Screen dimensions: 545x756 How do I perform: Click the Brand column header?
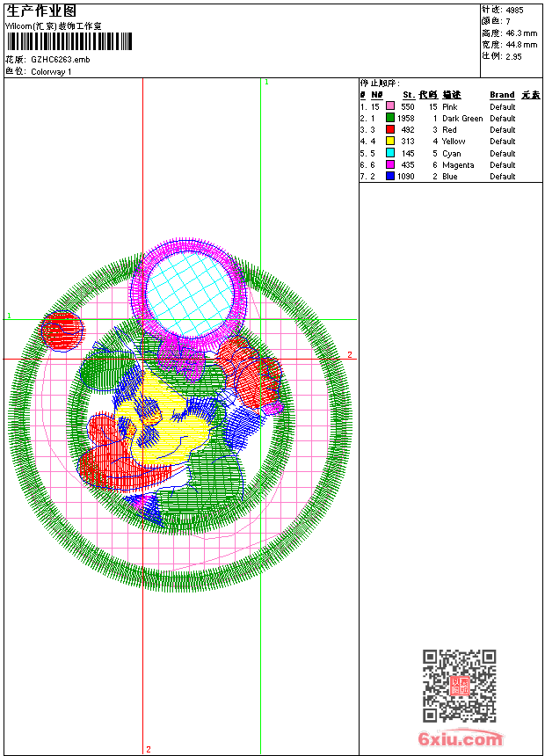(502, 95)
